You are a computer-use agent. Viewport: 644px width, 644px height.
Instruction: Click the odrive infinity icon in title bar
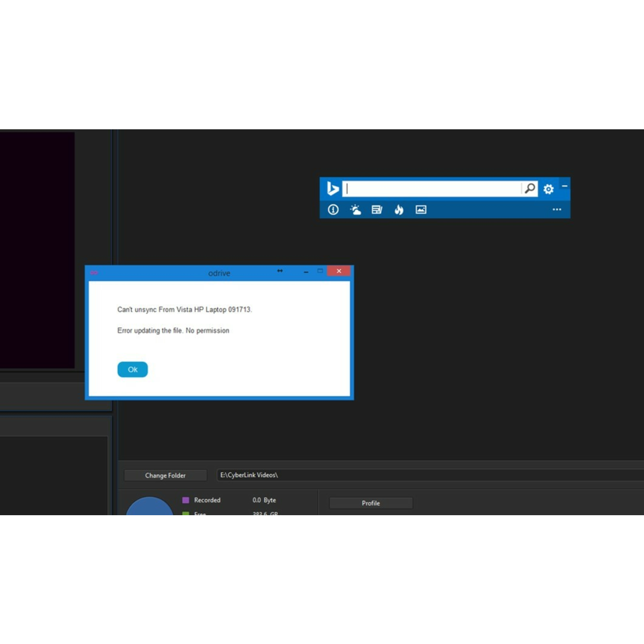coord(94,273)
